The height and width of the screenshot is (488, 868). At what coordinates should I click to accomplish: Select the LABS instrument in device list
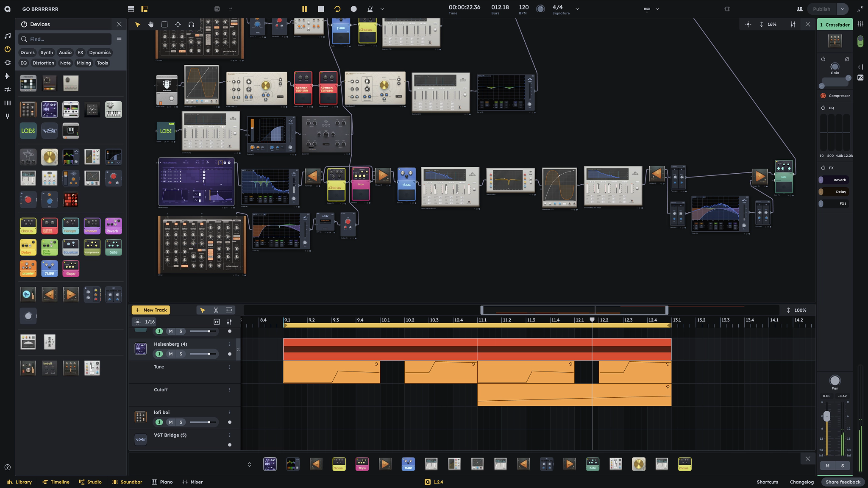(x=28, y=131)
